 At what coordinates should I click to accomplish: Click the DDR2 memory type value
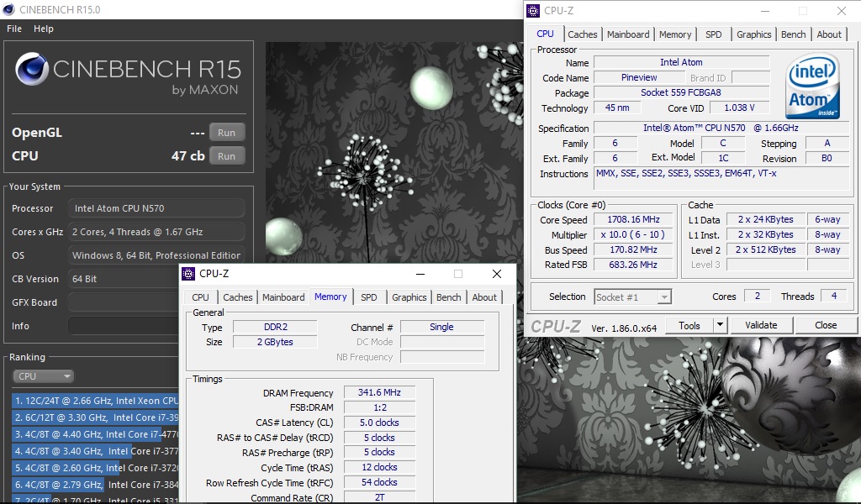click(275, 327)
